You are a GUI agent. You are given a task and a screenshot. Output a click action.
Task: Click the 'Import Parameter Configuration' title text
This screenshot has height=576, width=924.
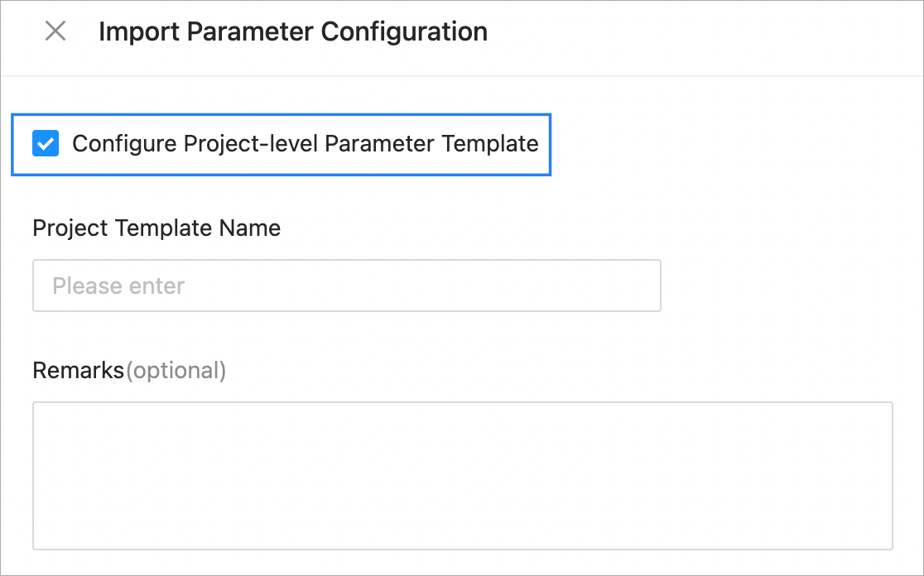point(292,31)
